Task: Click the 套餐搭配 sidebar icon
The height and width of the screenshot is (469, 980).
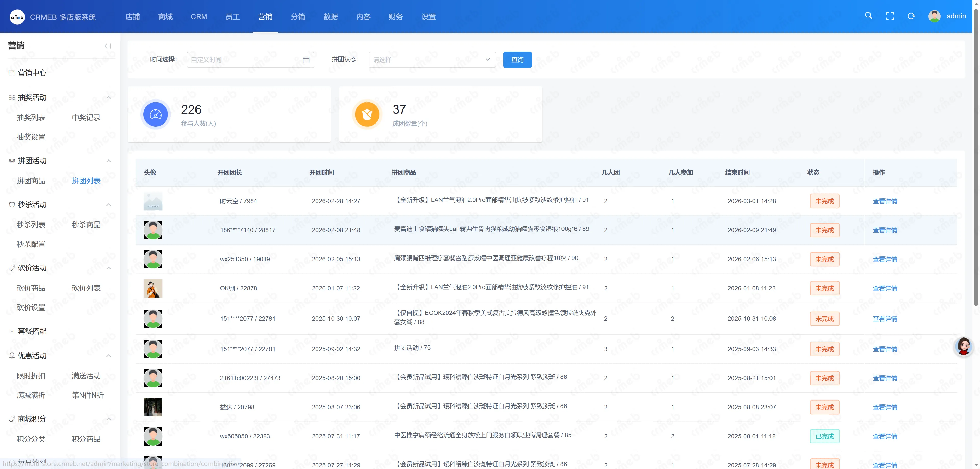Action: (12, 331)
